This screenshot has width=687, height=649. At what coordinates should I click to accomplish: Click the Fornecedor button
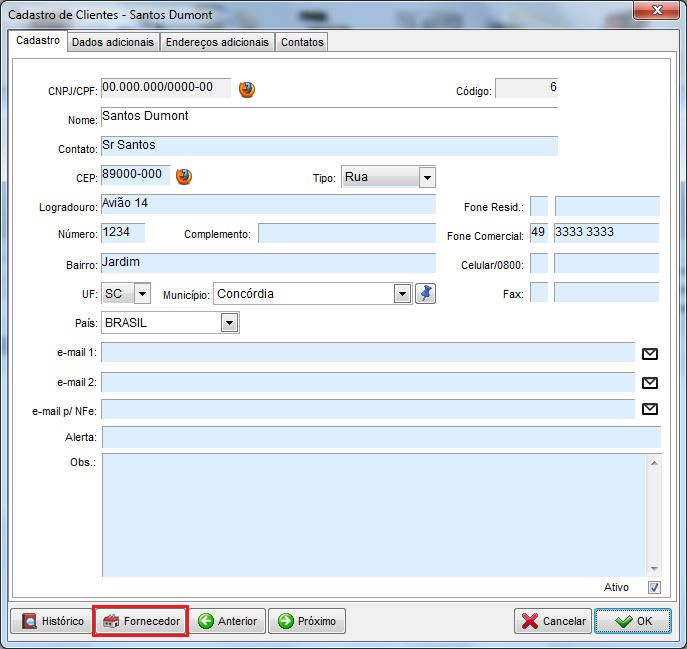[141, 621]
